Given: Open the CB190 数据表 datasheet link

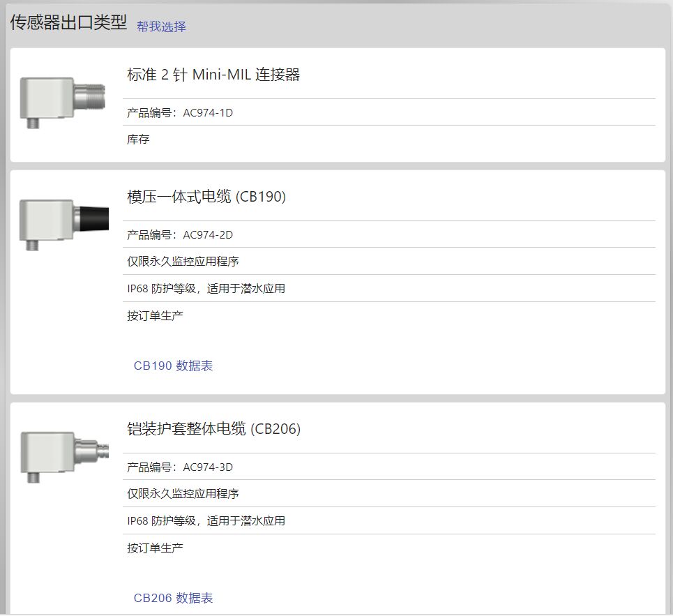Looking at the screenshot, I should point(173,366).
